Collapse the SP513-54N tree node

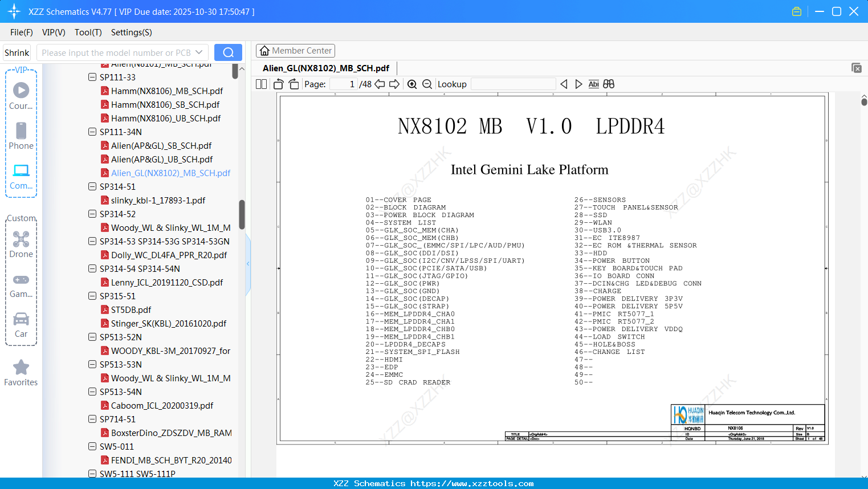92,392
